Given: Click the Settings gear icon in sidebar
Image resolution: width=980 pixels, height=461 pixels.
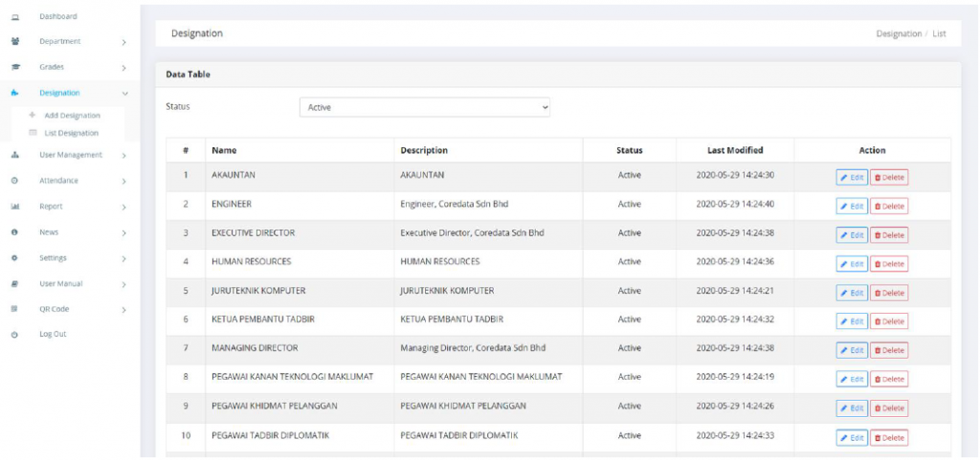Looking at the screenshot, I should 14,258.
